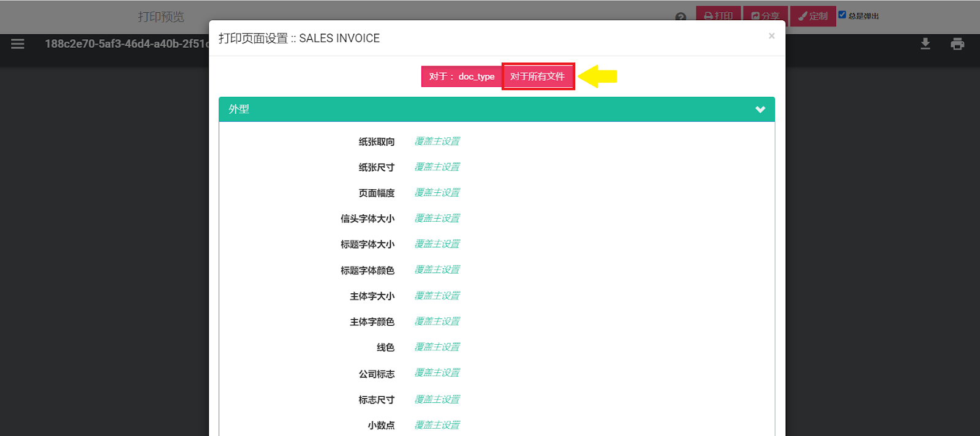Click the 主体字颜色 label

pyautogui.click(x=372, y=321)
